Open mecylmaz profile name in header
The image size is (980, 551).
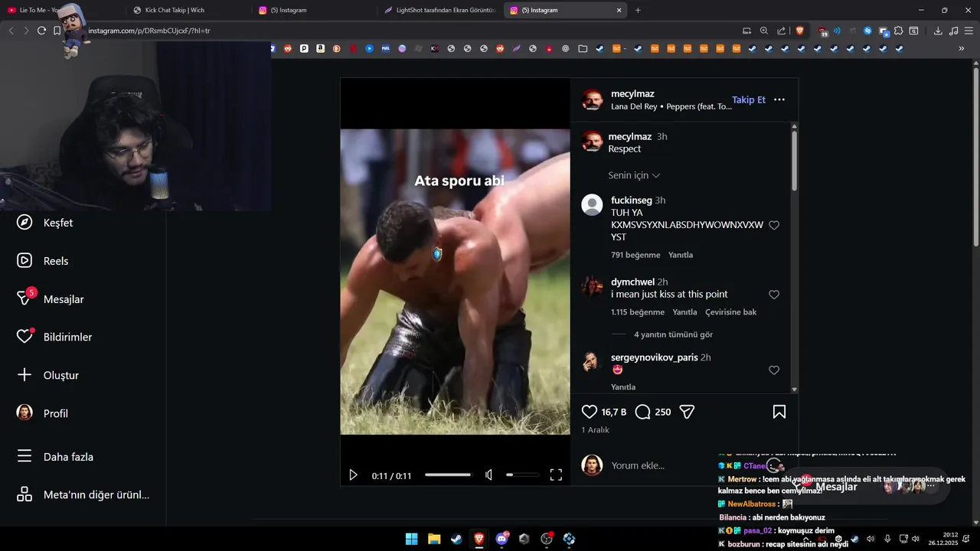point(632,93)
